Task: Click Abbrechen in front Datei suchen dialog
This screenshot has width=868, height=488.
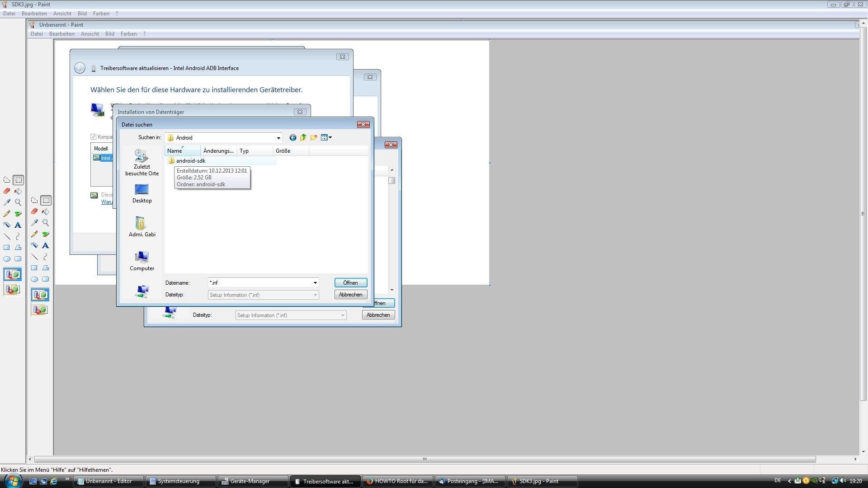Action: pyautogui.click(x=350, y=295)
